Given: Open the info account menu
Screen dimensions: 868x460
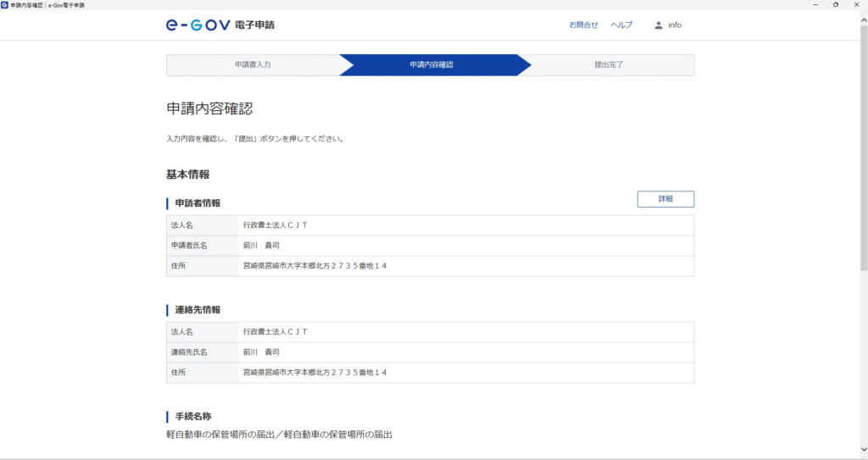Looking at the screenshot, I should click(675, 25).
